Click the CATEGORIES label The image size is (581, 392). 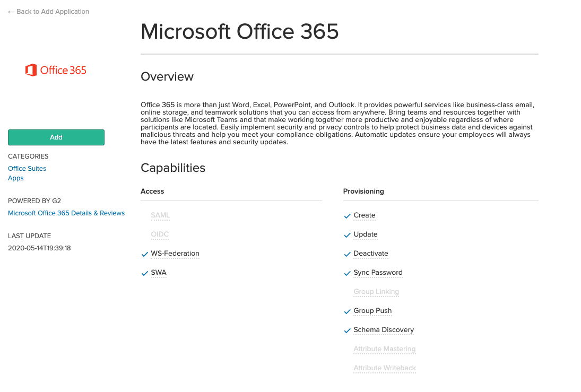point(28,156)
